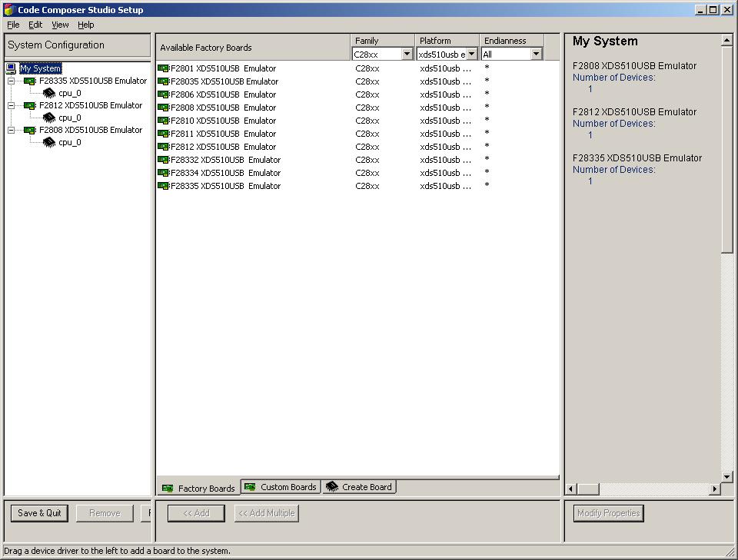Click My System panel vertical scrollbar thumb
The height and width of the screenshot is (560, 738).
[726, 150]
